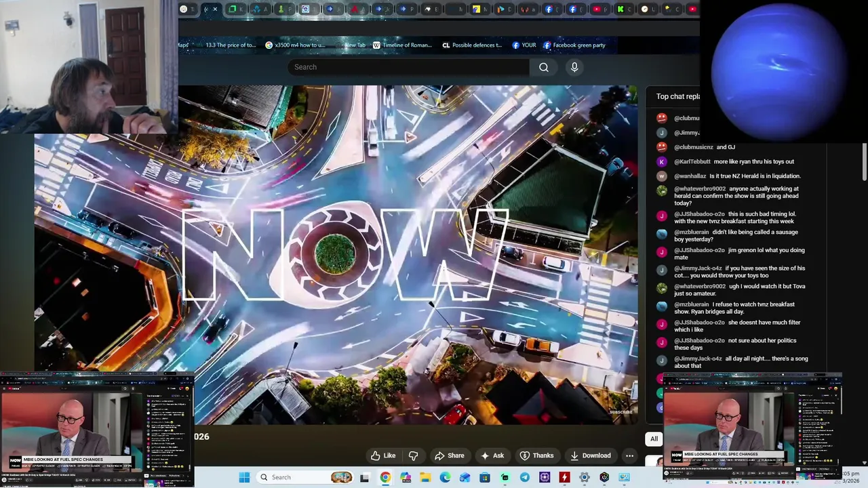The height and width of the screenshot is (488, 868).
Task: Open Telegram from the taskbar
Action: click(525, 477)
